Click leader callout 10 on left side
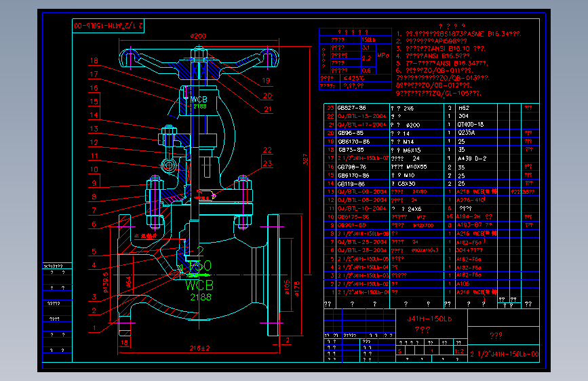The width and height of the screenshot is (588, 381). pos(94,169)
